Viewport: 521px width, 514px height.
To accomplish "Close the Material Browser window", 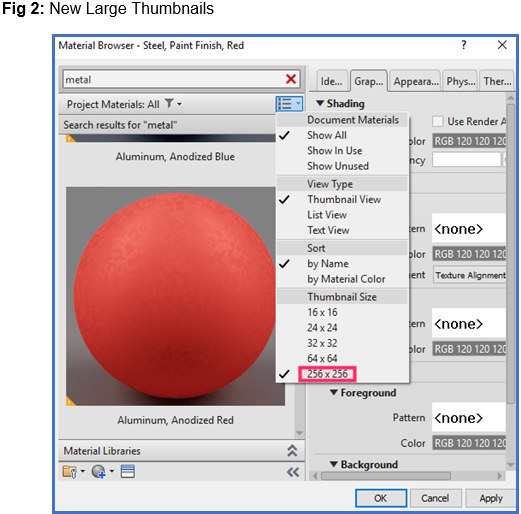I will click(x=502, y=45).
